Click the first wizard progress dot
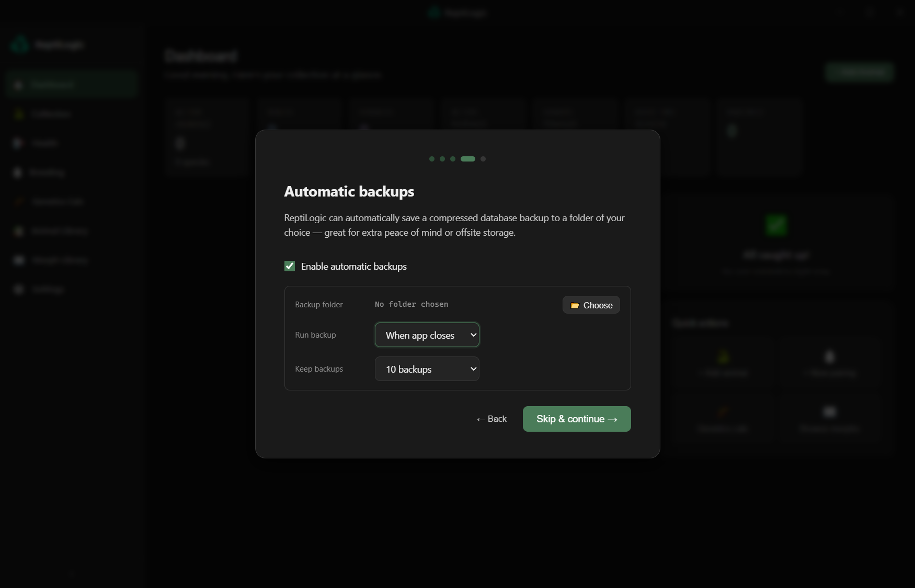The image size is (915, 588). point(432,159)
